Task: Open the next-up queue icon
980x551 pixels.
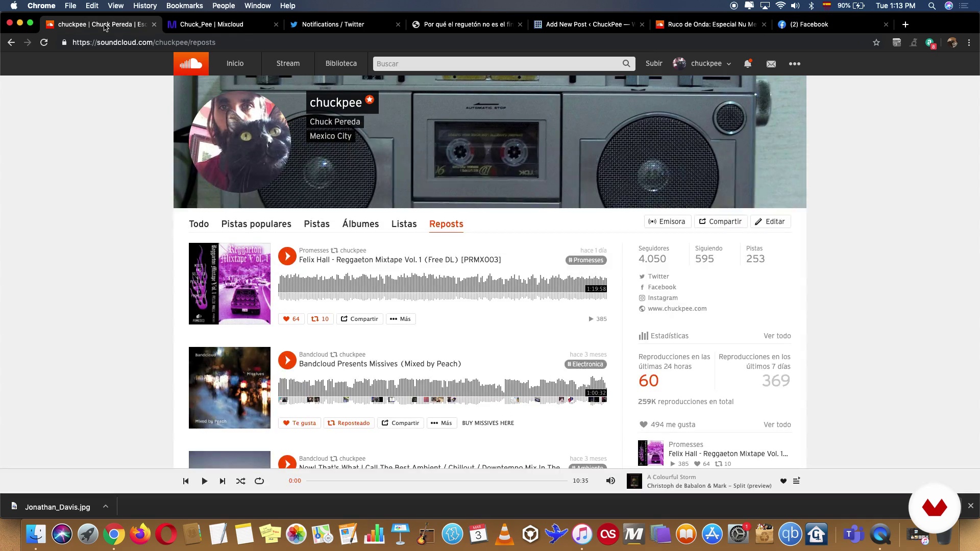Action: click(x=796, y=481)
